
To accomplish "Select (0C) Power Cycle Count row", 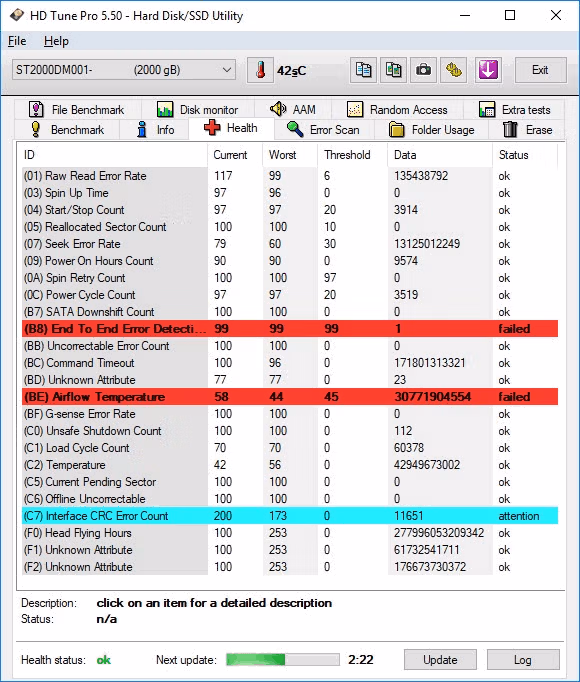I will coord(290,294).
